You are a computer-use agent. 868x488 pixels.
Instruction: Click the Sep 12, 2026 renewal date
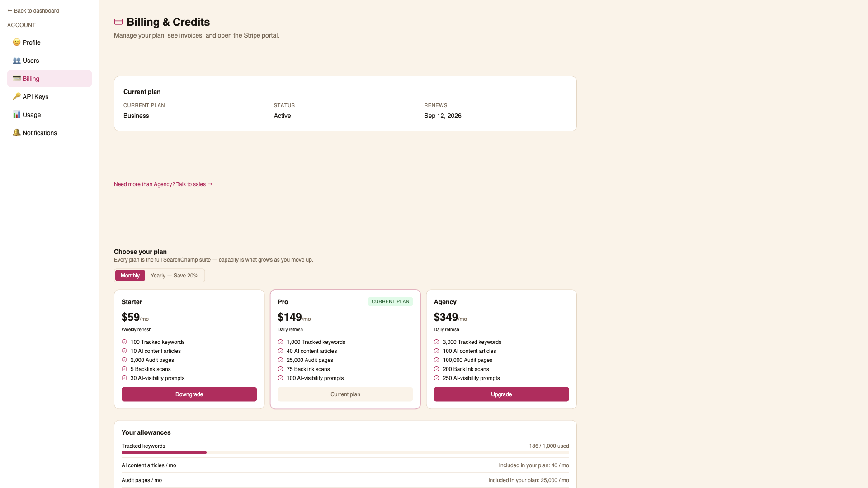click(443, 116)
